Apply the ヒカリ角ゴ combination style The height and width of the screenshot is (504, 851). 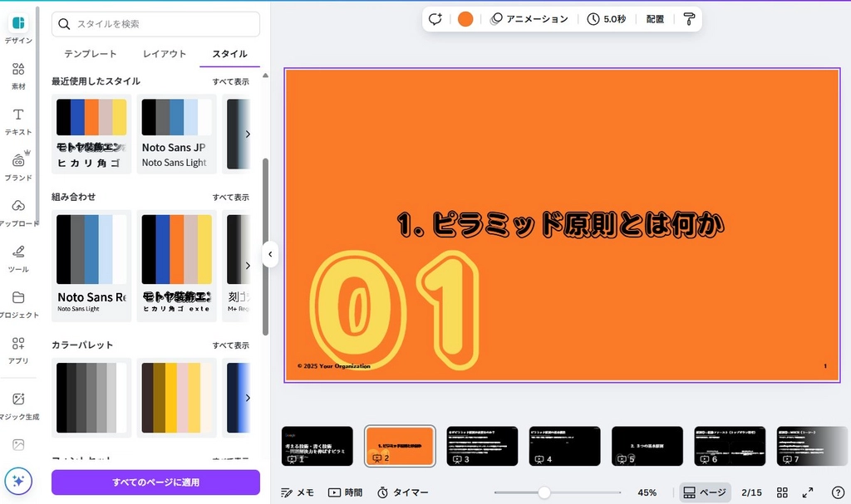tap(176, 266)
